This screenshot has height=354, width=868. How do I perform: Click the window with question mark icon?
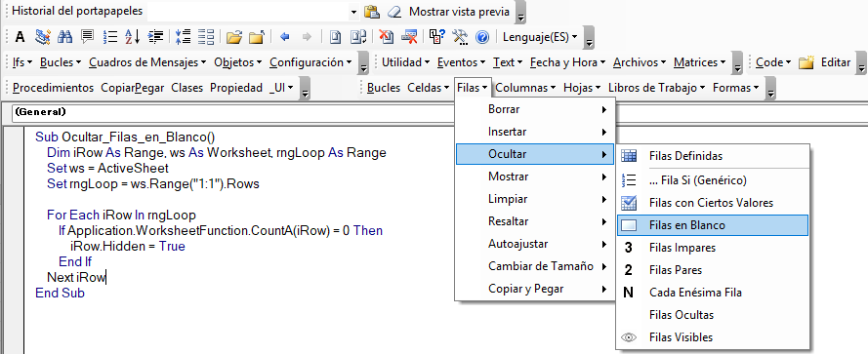tap(437, 37)
